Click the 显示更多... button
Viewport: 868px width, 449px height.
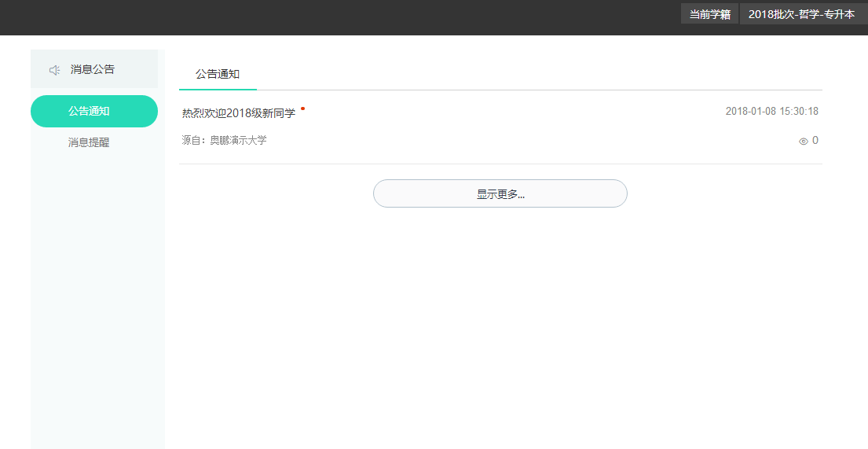point(500,193)
